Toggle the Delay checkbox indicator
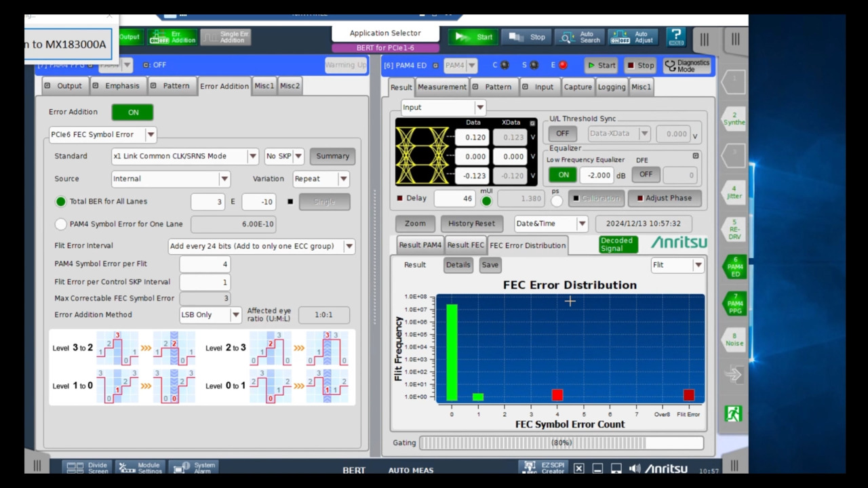 click(400, 198)
